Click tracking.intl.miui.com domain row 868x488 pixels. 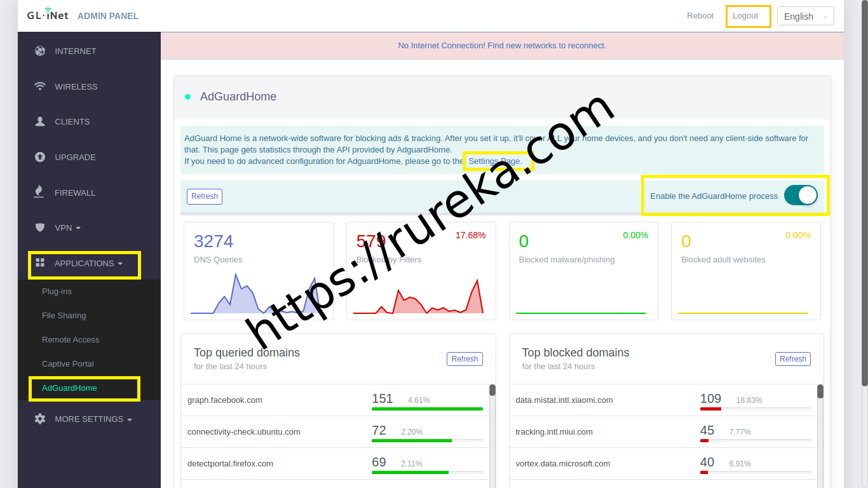click(663, 432)
